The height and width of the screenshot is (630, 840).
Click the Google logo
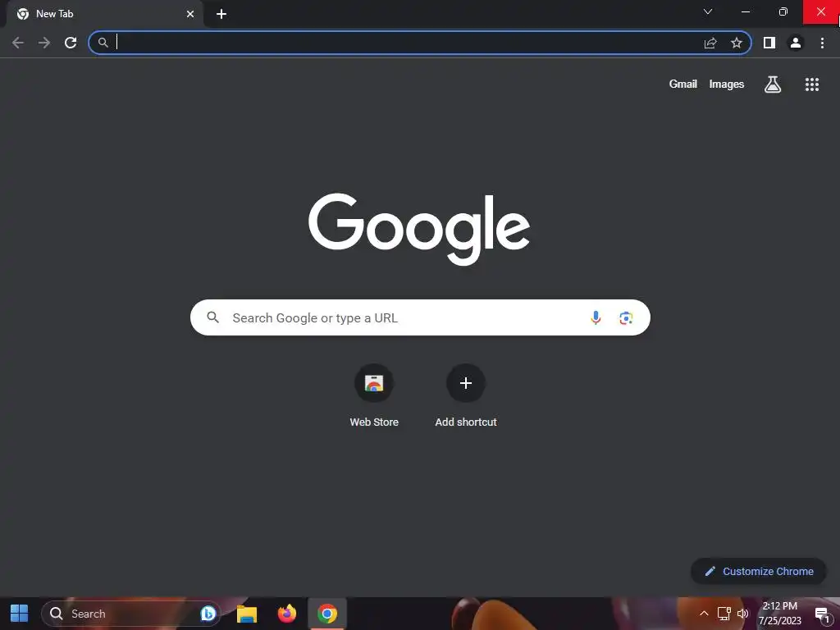[419, 230]
